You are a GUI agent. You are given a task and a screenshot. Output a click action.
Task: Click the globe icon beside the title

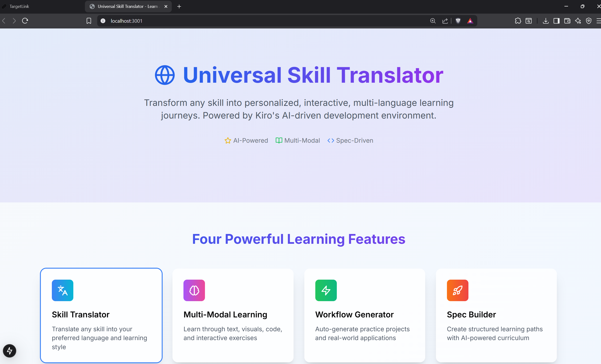(x=165, y=75)
